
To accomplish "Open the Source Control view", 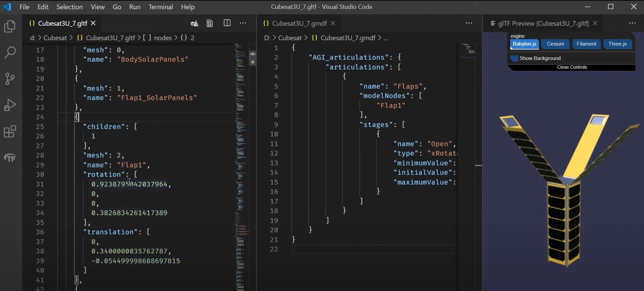I will (10, 79).
